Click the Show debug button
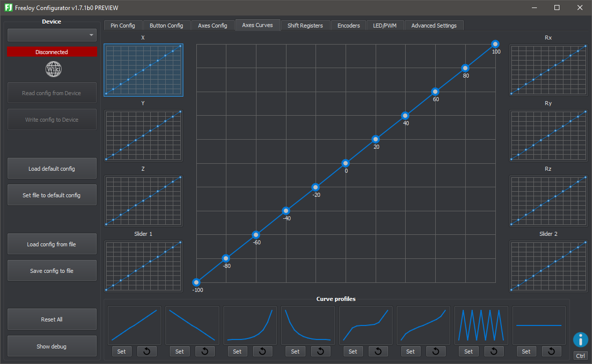The image size is (592, 364). (52, 346)
